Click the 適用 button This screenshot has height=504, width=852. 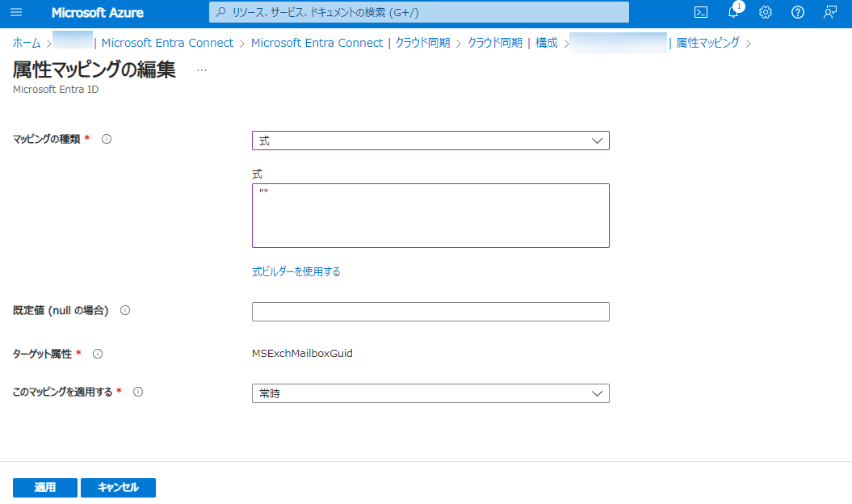point(45,488)
